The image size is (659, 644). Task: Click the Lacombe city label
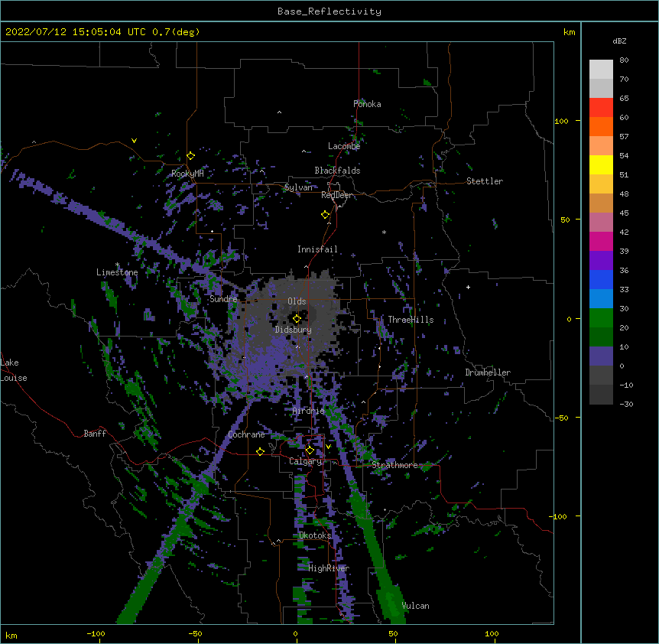pyautogui.click(x=344, y=146)
